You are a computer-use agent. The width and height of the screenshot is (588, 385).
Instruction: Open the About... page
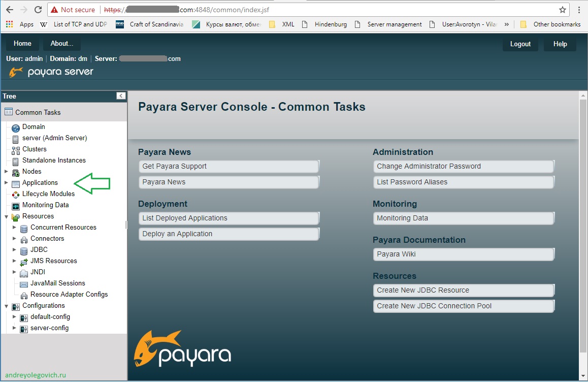pyautogui.click(x=62, y=44)
